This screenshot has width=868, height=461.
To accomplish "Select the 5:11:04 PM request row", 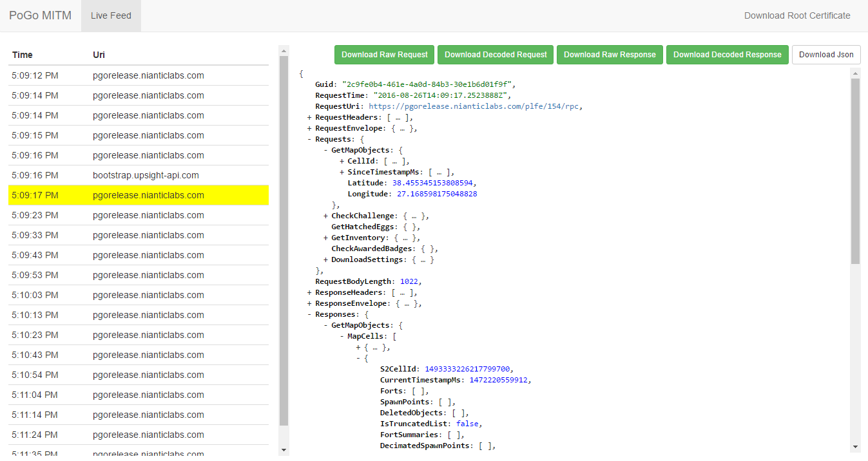I will tap(139, 395).
